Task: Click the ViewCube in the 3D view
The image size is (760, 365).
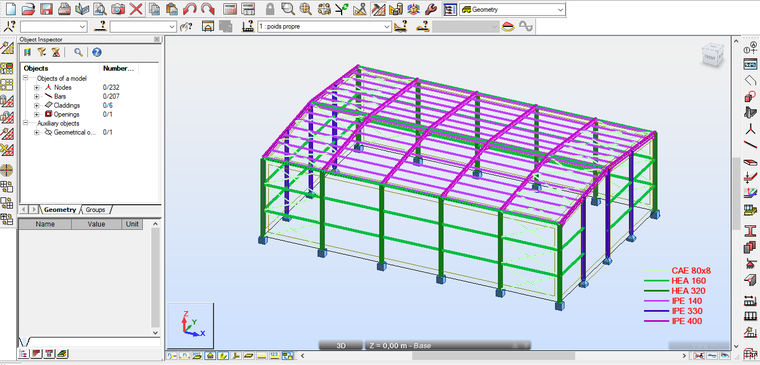Action: click(712, 55)
